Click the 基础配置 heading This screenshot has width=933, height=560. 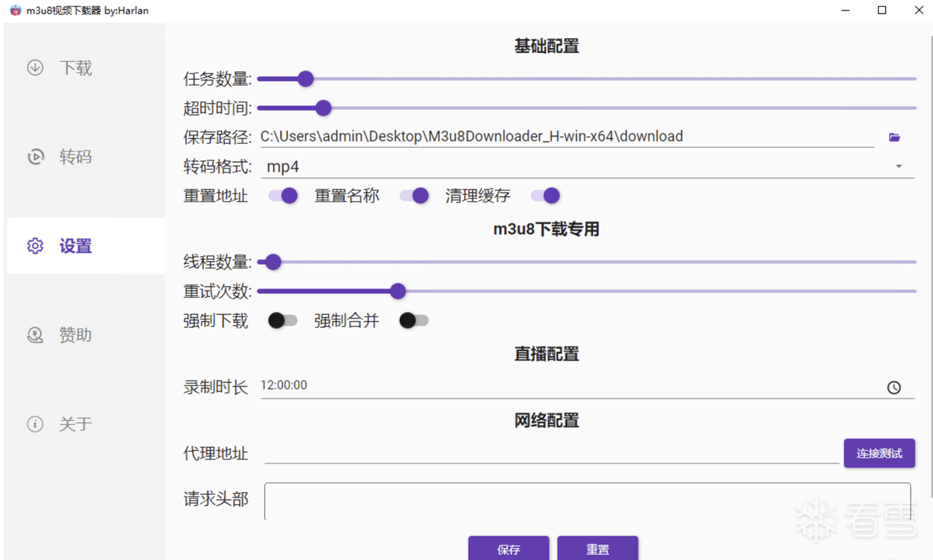pyautogui.click(x=547, y=46)
